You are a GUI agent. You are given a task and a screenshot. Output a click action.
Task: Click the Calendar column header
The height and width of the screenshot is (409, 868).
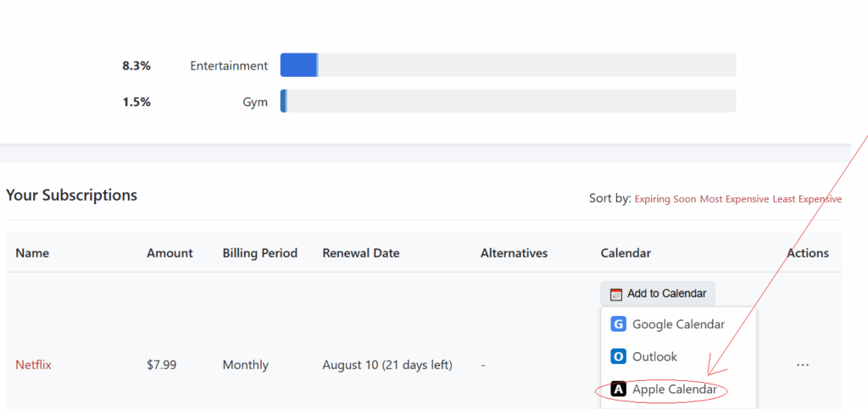pos(626,253)
